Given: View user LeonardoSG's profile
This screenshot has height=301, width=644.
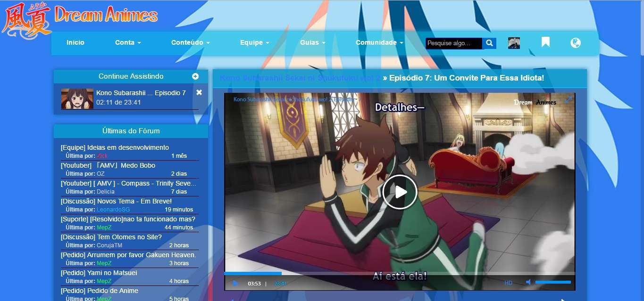Looking at the screenshot, I should [x=113, y=210].
